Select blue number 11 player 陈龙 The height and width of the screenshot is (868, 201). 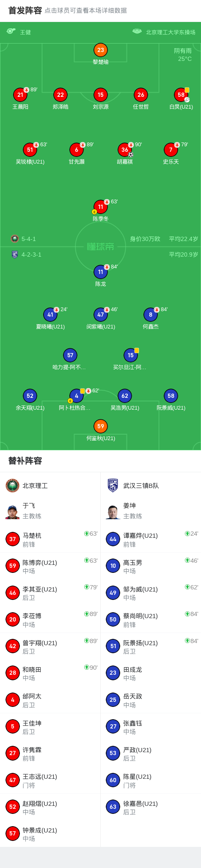click(101, 272)
